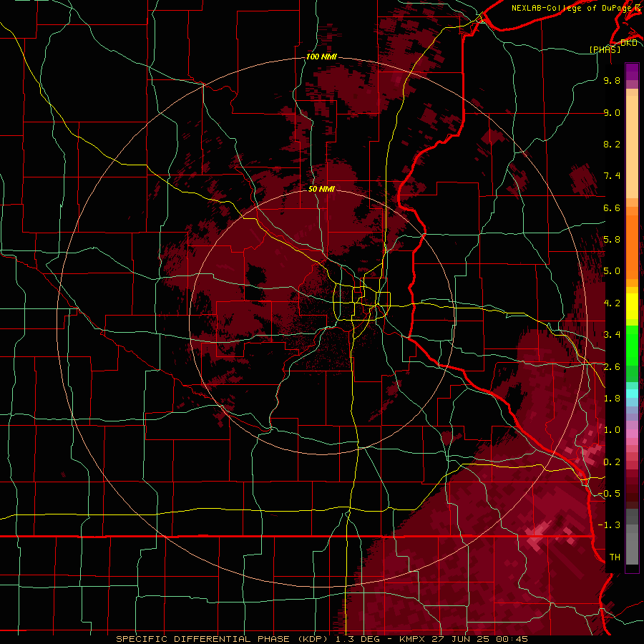Click the TH threshold label on the legend
644x644 pixels.
tap(615, 557)
